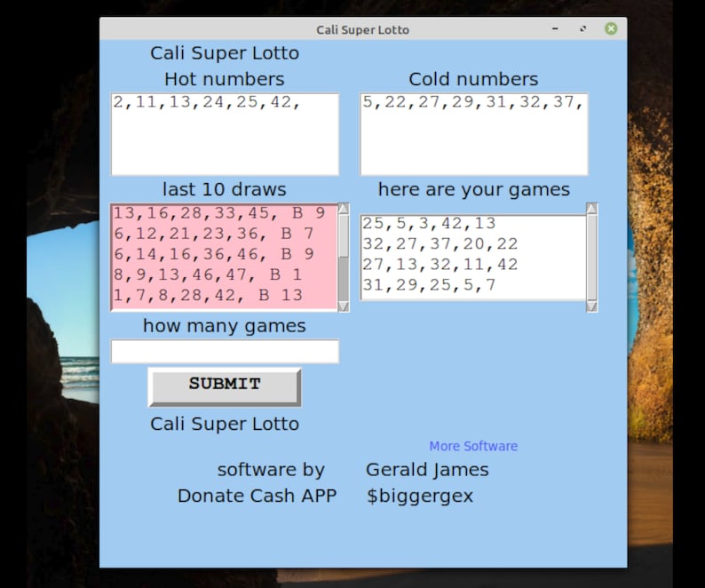Click inside the Hot numbers text box
Viewport: 705px width, 588px height.
(225, 134)
